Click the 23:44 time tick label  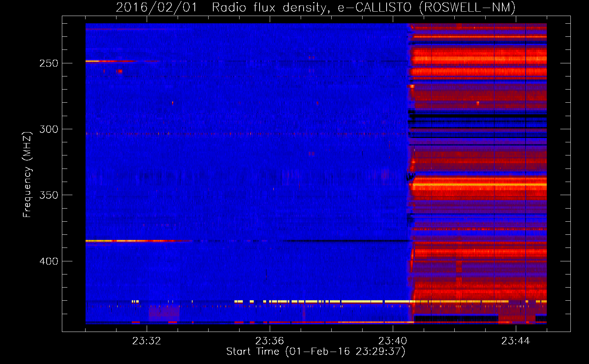pos(515,341)
